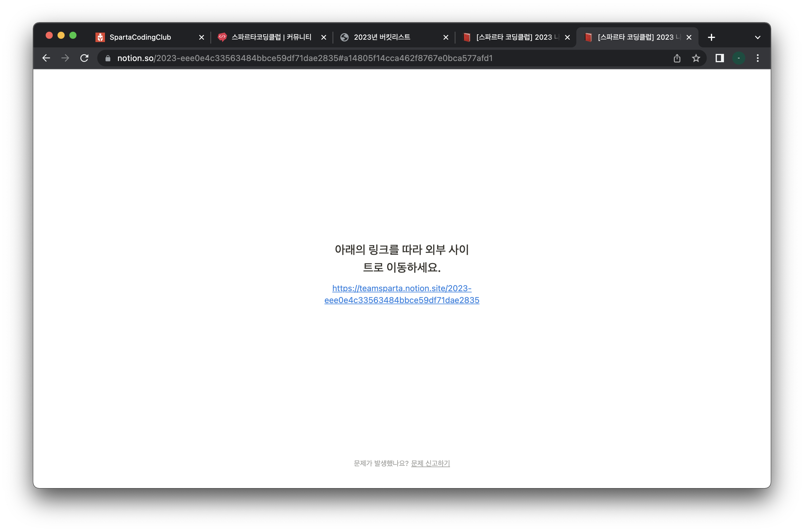Open the side panel icon
804x532 pixels.
point(720,58)
